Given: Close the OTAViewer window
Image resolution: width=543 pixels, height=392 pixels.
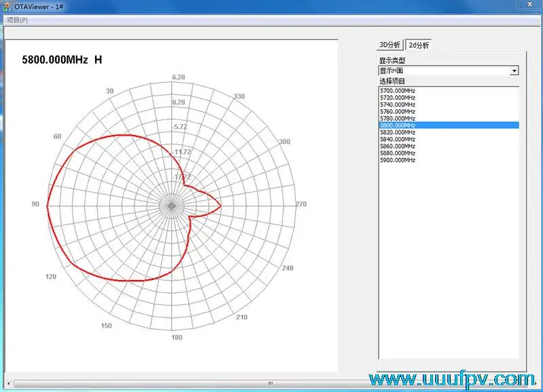Looking at the screenshot, I should pyautogui.click(x=529, y=5).
